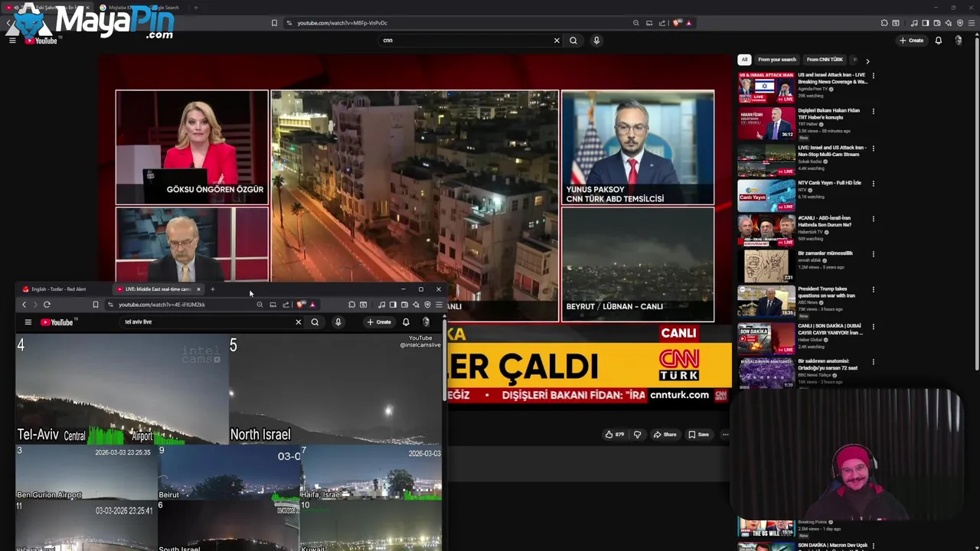Brave Shields icon in back window
This screenshot has height=551, width=980.
[x=677, y=23]
